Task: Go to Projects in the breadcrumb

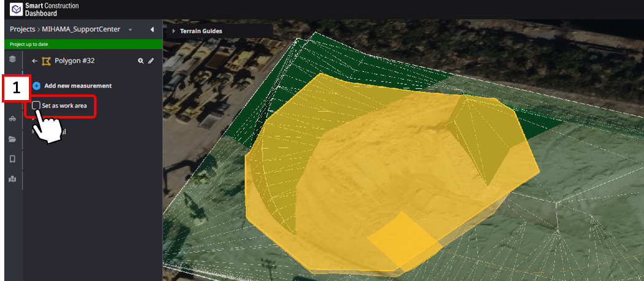Action: pos(23,29)
